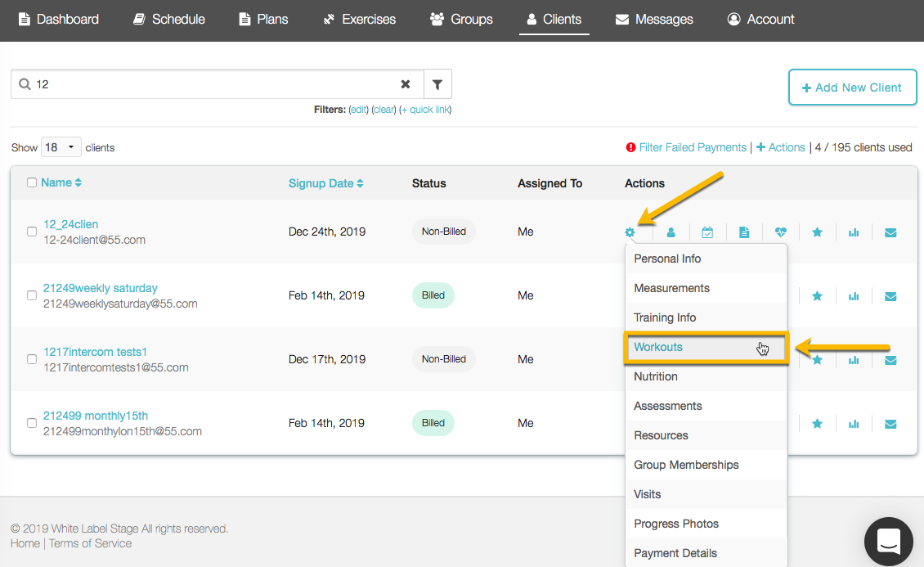Select Training Info menu entry
The height and width of the screenshot is (567, 924).
coord(706,317)
